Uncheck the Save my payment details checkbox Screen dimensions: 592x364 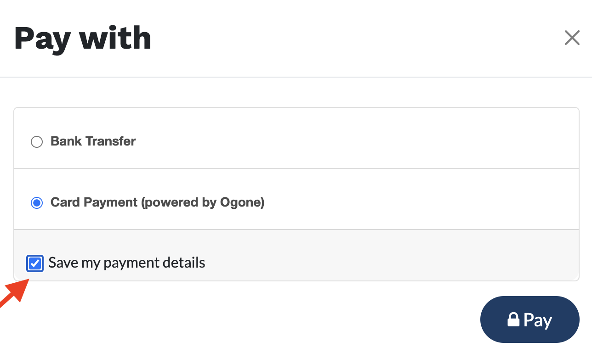click(x=35, y=263)
